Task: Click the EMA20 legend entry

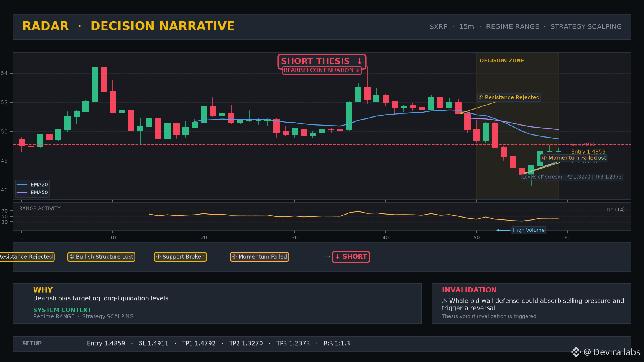Action: (x=33, y=185)
